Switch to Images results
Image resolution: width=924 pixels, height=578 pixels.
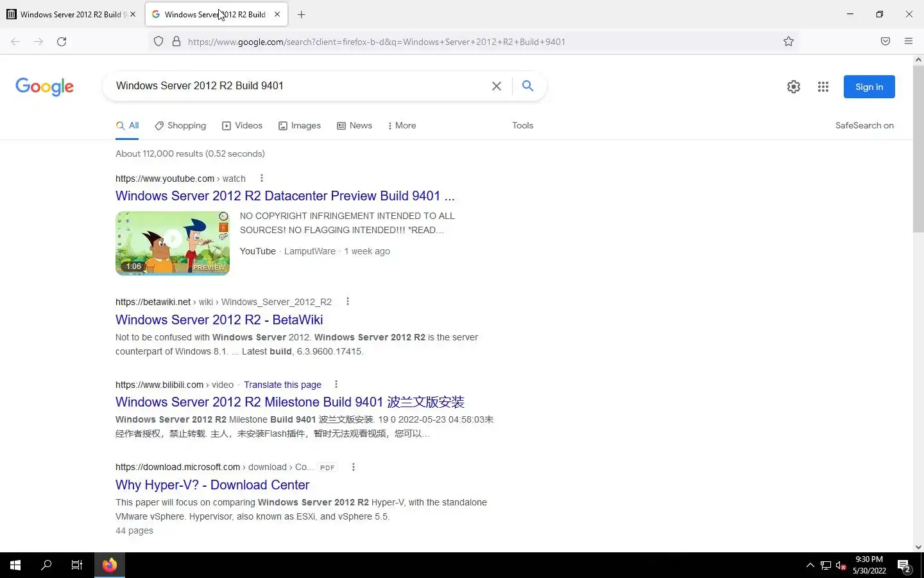pyautogui.click(x=300, y=125)
